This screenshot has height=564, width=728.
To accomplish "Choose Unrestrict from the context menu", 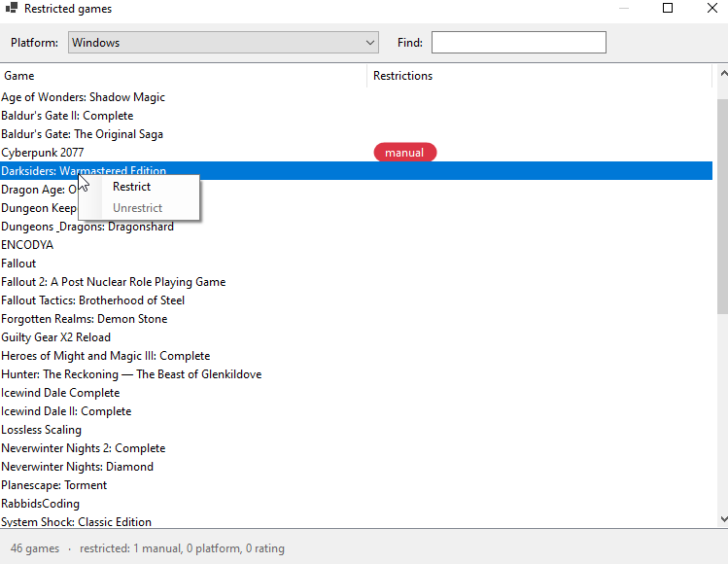I will click(x=139, y=208).
